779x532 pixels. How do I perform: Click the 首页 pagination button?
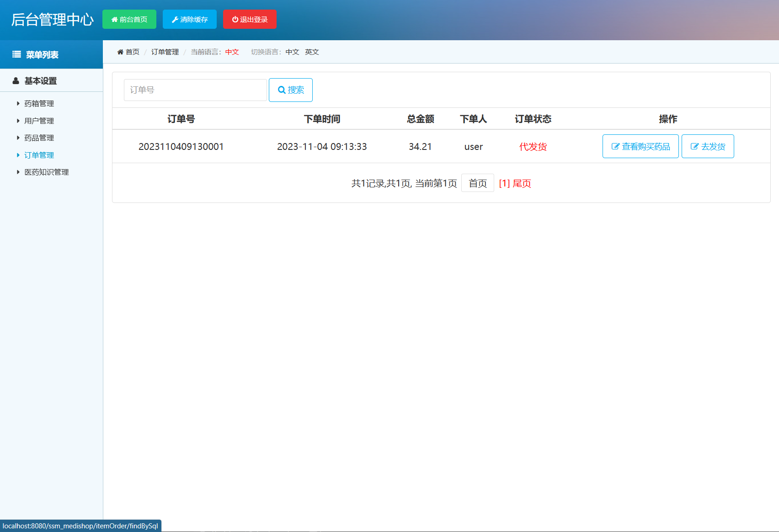pos(477,183)
